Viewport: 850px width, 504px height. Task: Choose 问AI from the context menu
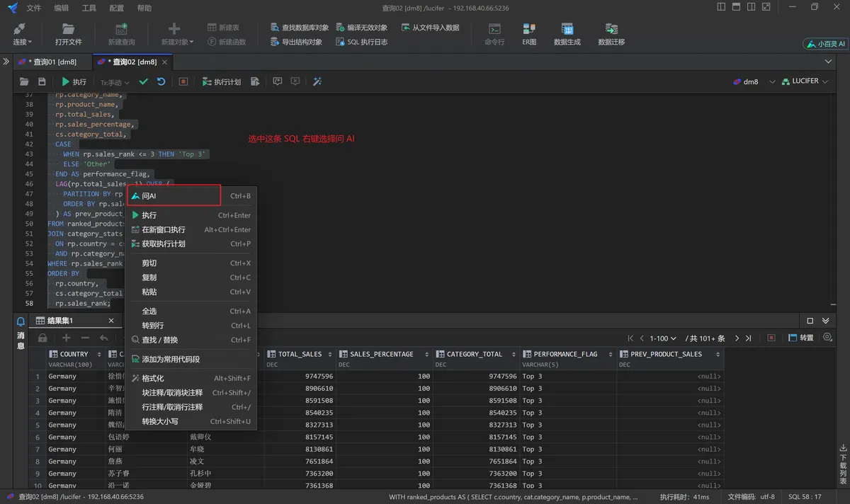149,196
